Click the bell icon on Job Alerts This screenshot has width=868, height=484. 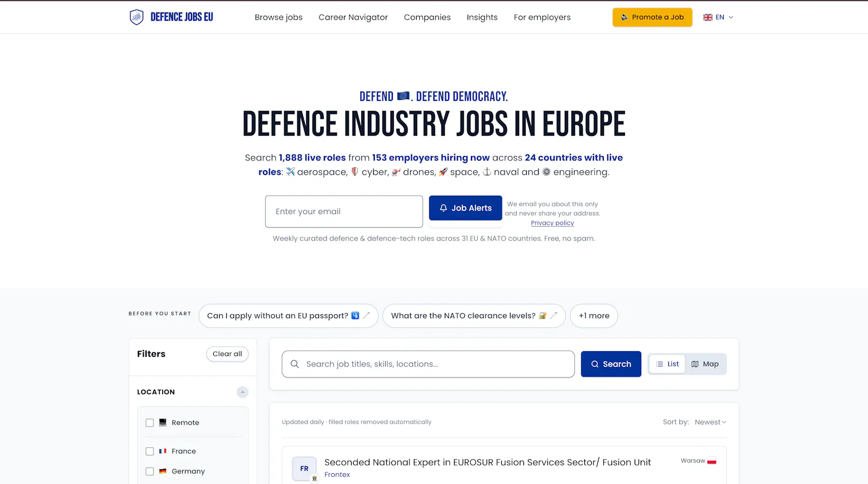[443, 208]
